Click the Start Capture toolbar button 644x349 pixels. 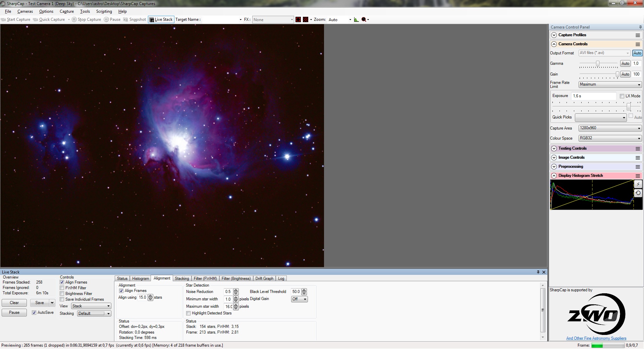coord(16,19)
